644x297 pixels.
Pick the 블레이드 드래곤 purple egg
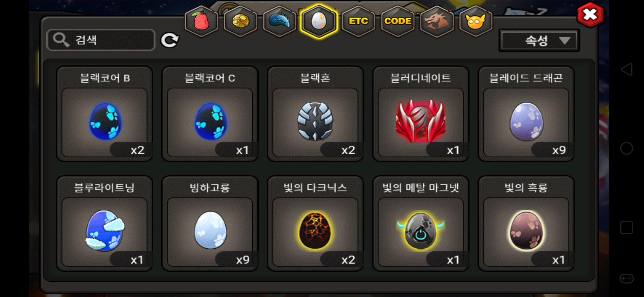[x=526, y=114]
